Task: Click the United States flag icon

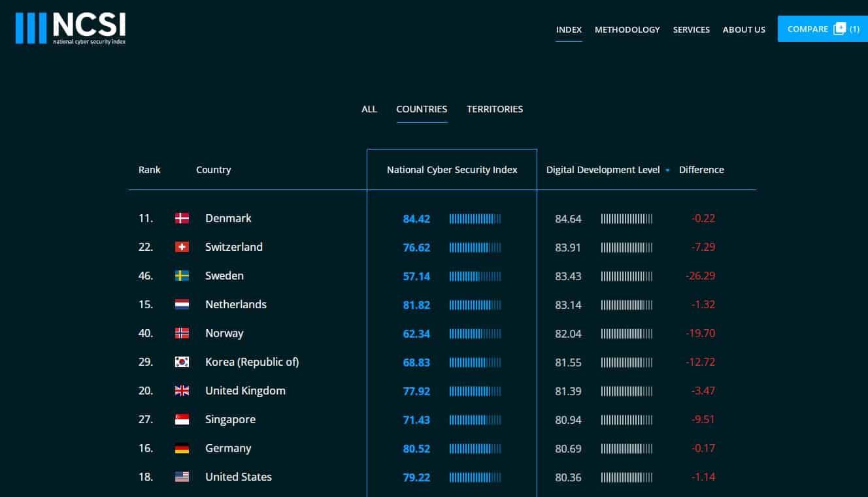Action: 182,477
